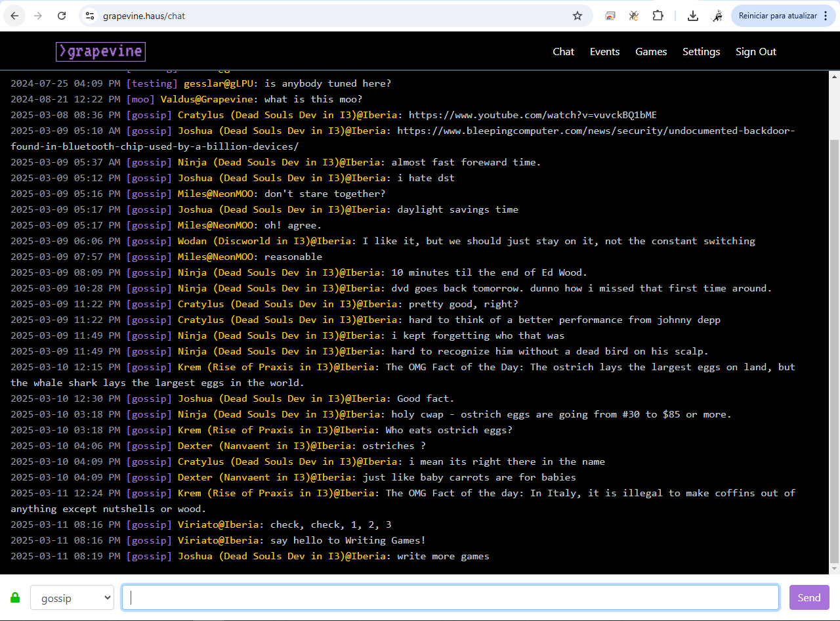The image size is (840, 621).
Task: Click the Downloads icon in the browser toolbar
Action: (692, 16)
